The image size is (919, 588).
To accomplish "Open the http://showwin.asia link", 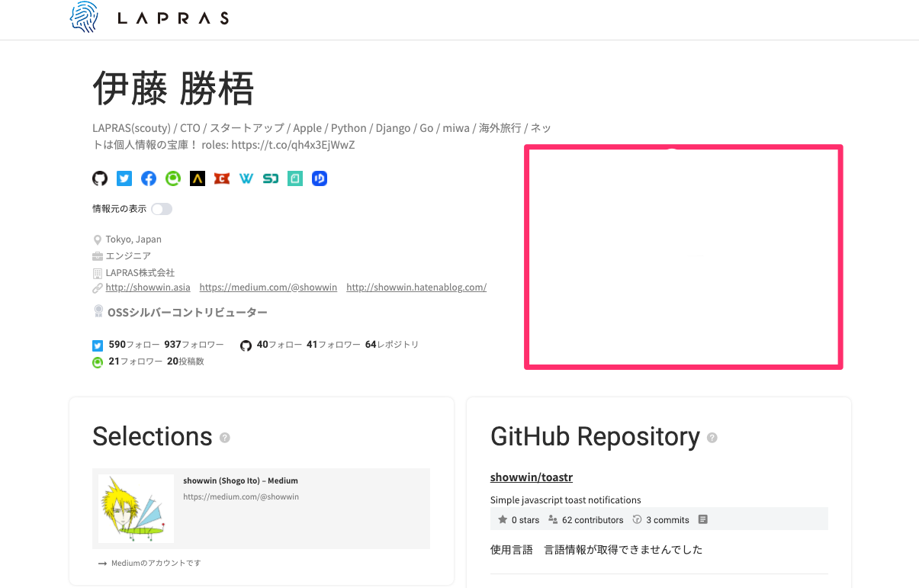I will coord(148,288).
